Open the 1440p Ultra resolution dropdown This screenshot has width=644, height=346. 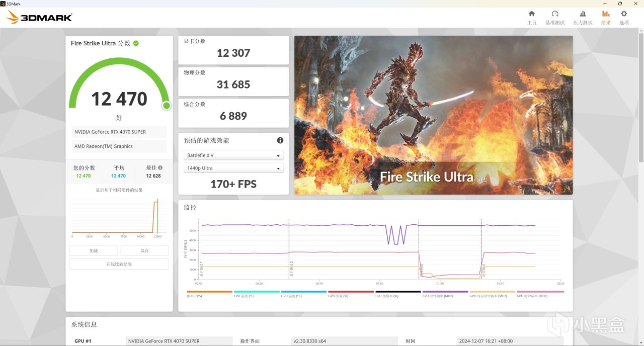pos(233,168)
